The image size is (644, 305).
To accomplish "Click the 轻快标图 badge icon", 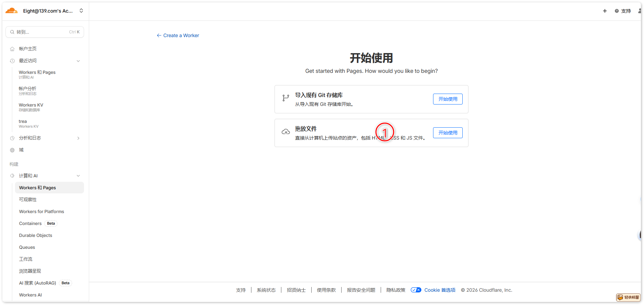I will pos(628,298).
